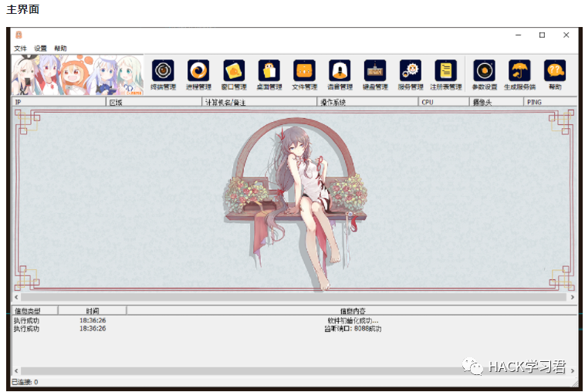This screenshot has height=392, width=585.
Task: Select the 监听端口: 8088成功 log entry
Action: pos(295,329)
